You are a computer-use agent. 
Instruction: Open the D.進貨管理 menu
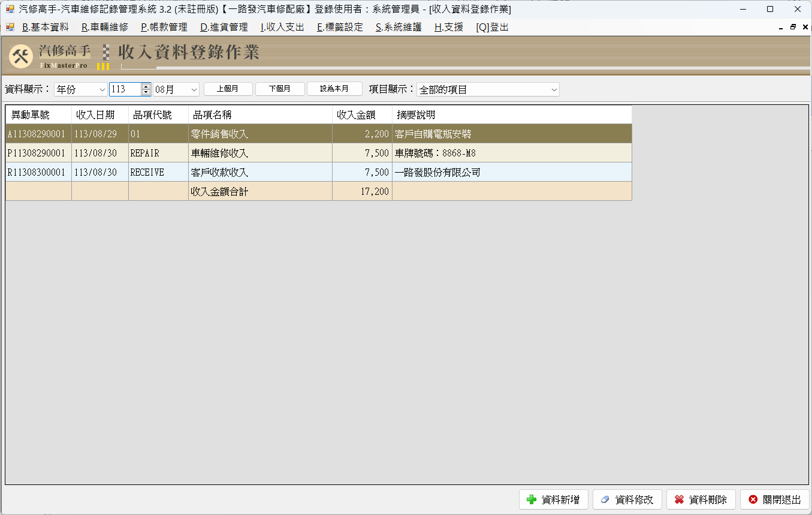[224, 27]
